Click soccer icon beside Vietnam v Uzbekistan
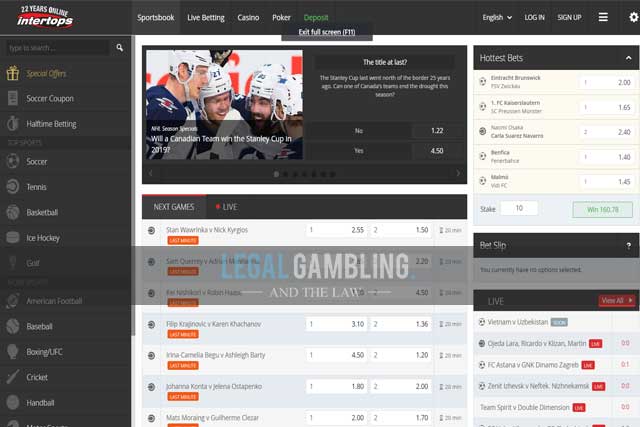The image size is (640, 427). (x=482, y=322)
